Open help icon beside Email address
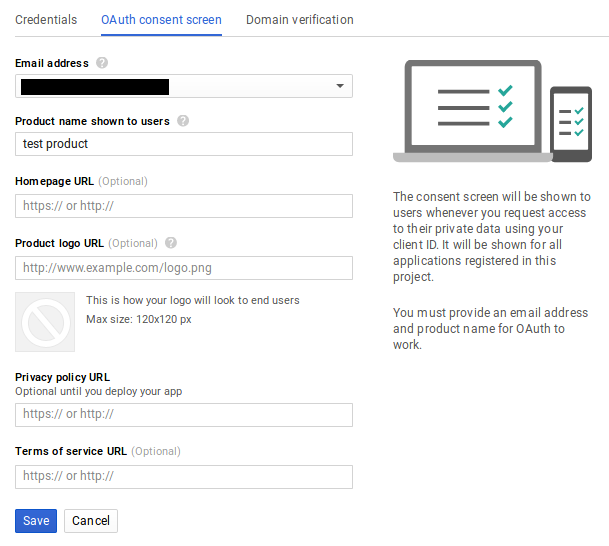 (102, 63)
